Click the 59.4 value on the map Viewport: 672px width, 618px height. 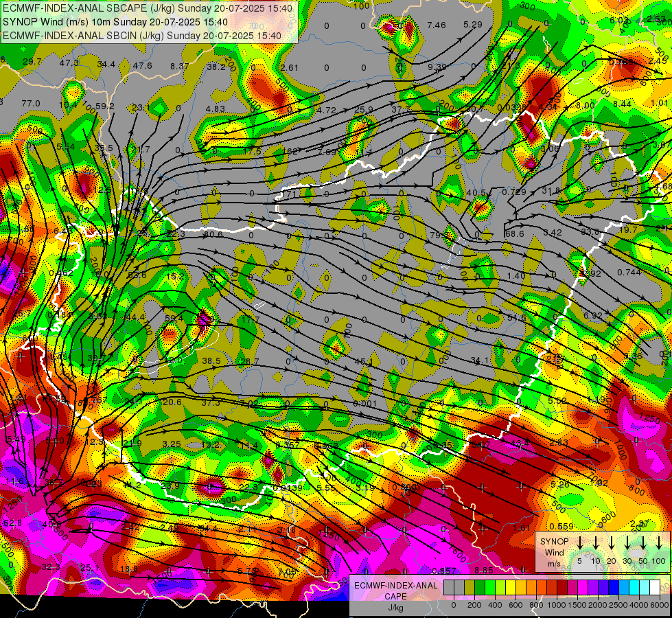(174, 318)
